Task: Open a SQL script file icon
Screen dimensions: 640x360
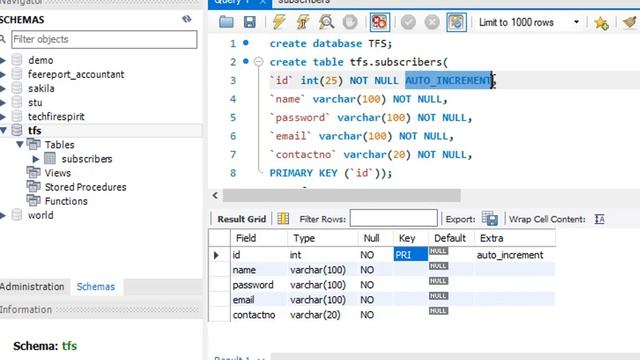Action: pos(226,22)
